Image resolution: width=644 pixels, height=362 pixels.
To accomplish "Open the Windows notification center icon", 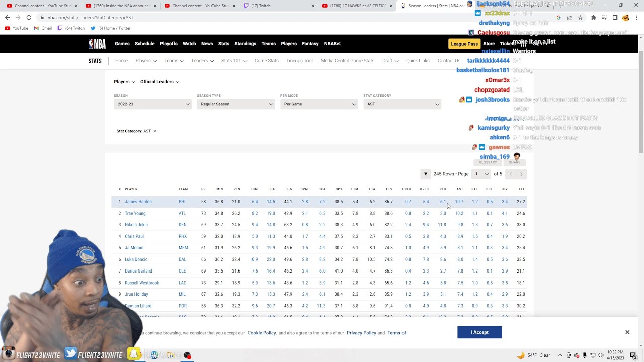I will click(633, 355).
